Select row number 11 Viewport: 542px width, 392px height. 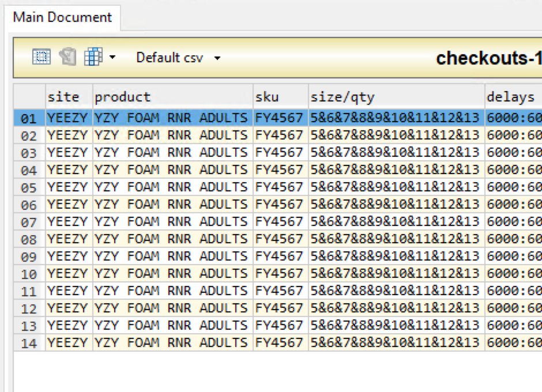click(x=29, y=291)
